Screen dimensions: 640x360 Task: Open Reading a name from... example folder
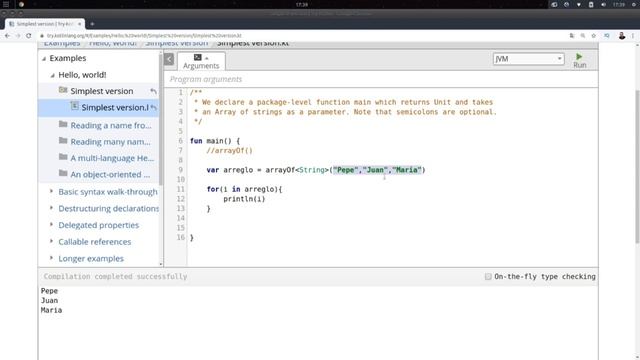111,125
